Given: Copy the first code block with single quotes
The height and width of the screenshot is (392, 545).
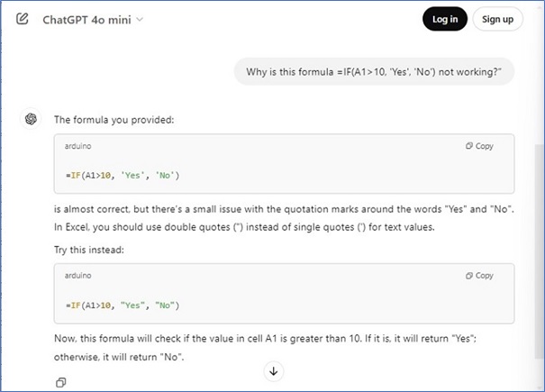Looking at the screenshot, I should point(479,146).
